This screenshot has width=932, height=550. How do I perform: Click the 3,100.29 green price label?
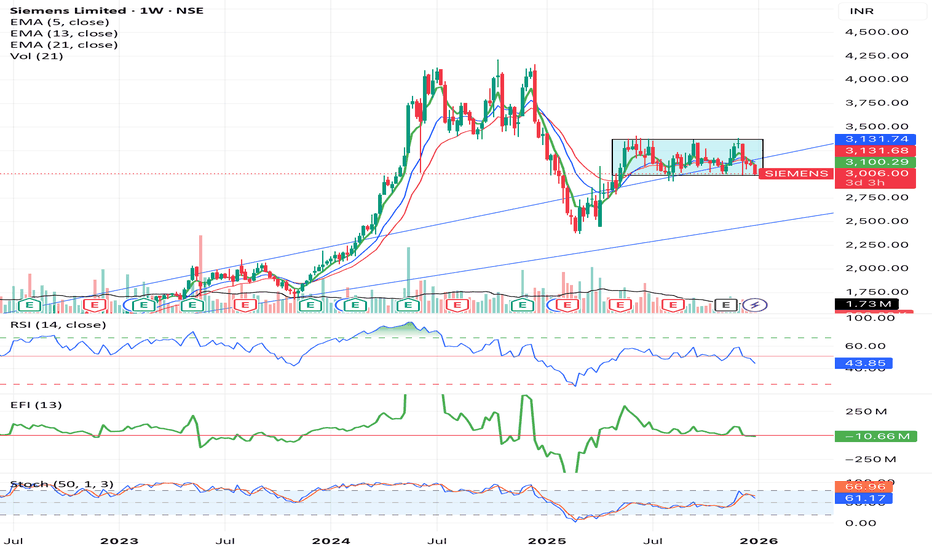pyautogui.click(x=875, y=162)
